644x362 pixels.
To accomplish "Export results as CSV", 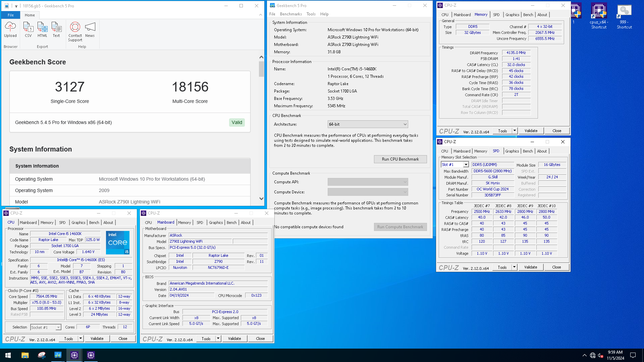I will pos(28,30).
